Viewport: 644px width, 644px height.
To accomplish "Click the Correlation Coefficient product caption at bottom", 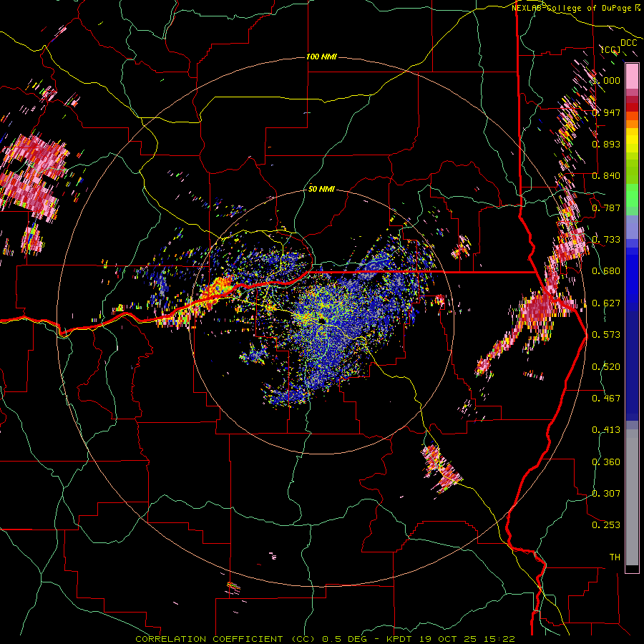I will [x=326, y=639].
